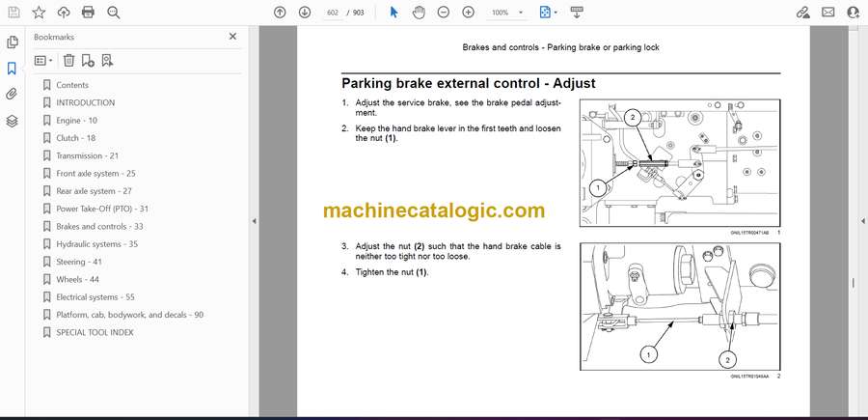Zoom out with the minus icon
The height and width of the screenshot is (420, 868).
[444, 13]
